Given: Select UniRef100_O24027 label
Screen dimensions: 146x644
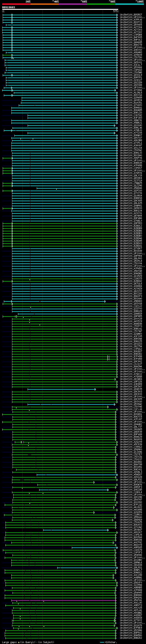Looking at the screenshot, I should pos(131,80).
